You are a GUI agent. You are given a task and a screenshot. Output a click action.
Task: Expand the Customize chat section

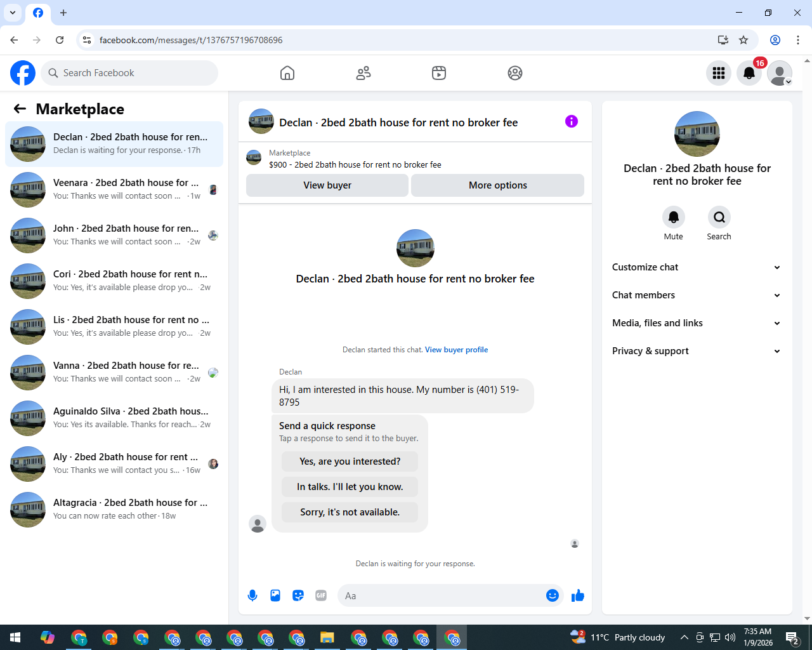(697, 267)
